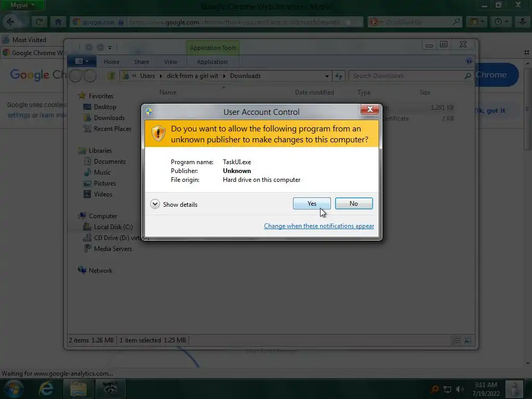Click the Explorer up-folder arrow icon
532x399 pixels.
111,76
